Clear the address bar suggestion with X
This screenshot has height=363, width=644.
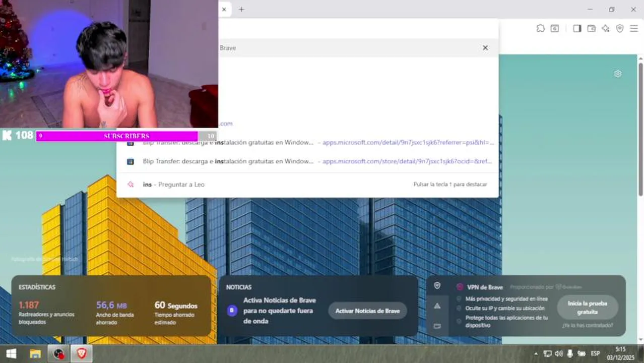[x=485, y=48]
